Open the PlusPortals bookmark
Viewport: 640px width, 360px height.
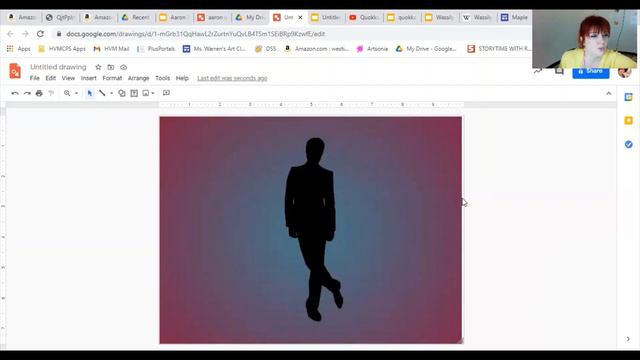[x=156, y=49]
